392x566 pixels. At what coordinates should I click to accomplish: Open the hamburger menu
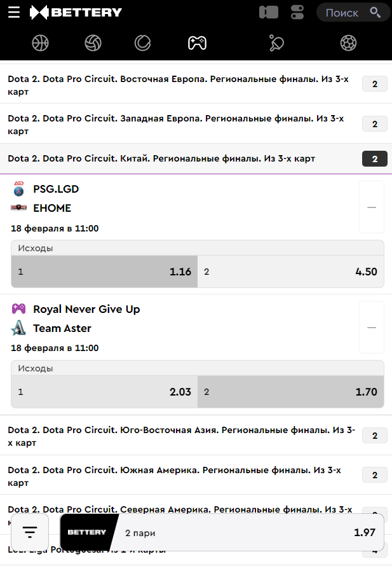14,12
